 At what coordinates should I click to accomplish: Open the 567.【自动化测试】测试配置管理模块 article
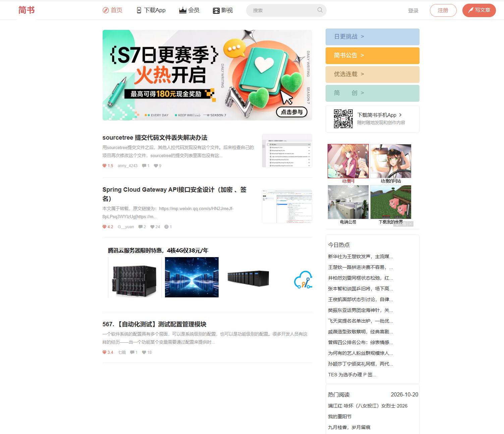pyautogui.click(x=154, y=324)
